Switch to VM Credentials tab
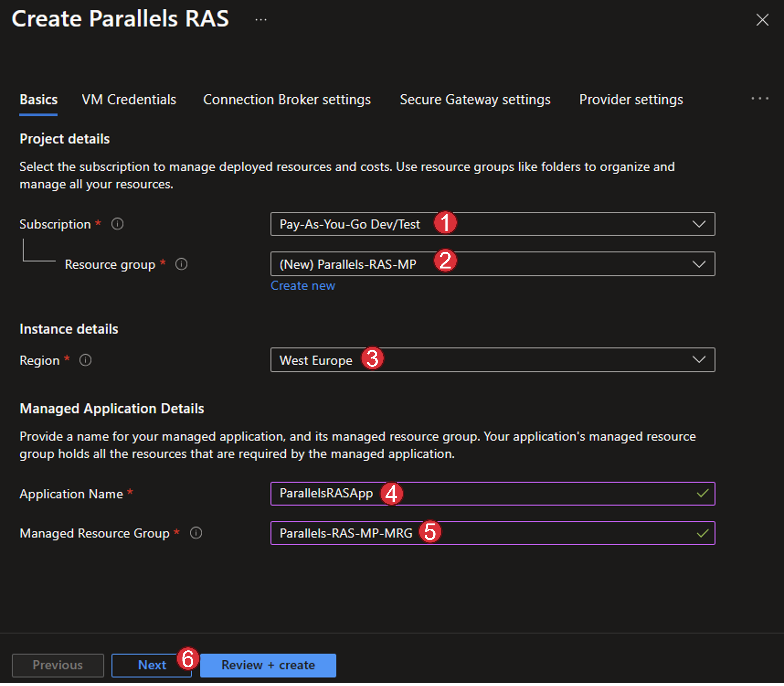 [129, 100]
